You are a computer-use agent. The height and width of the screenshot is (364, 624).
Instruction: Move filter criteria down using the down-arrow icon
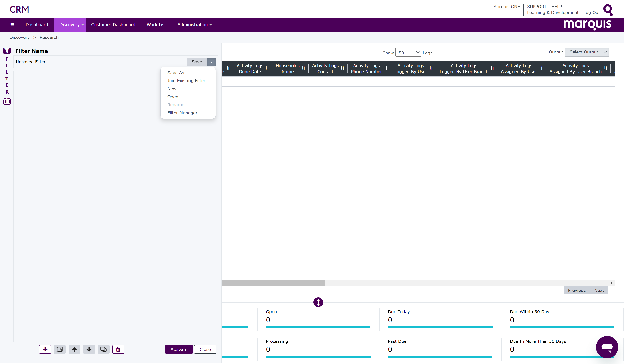click(89, 349)
